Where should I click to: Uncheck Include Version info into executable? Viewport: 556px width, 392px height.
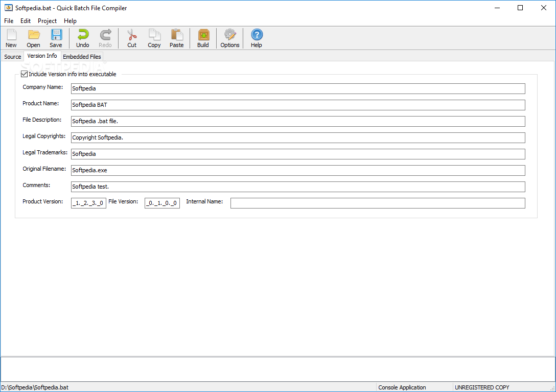pyautogui.click(x=24, y=74)
